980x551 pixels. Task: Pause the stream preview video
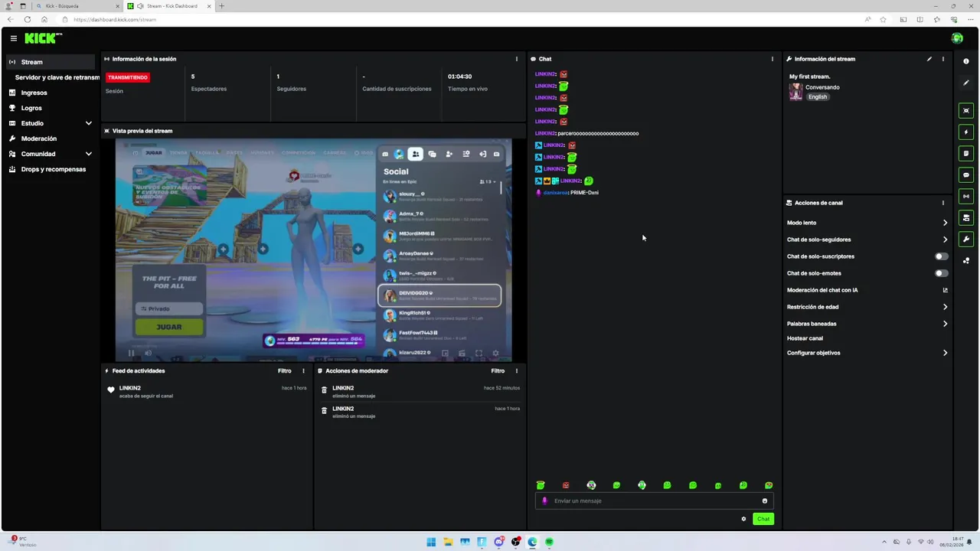[131, 353]
